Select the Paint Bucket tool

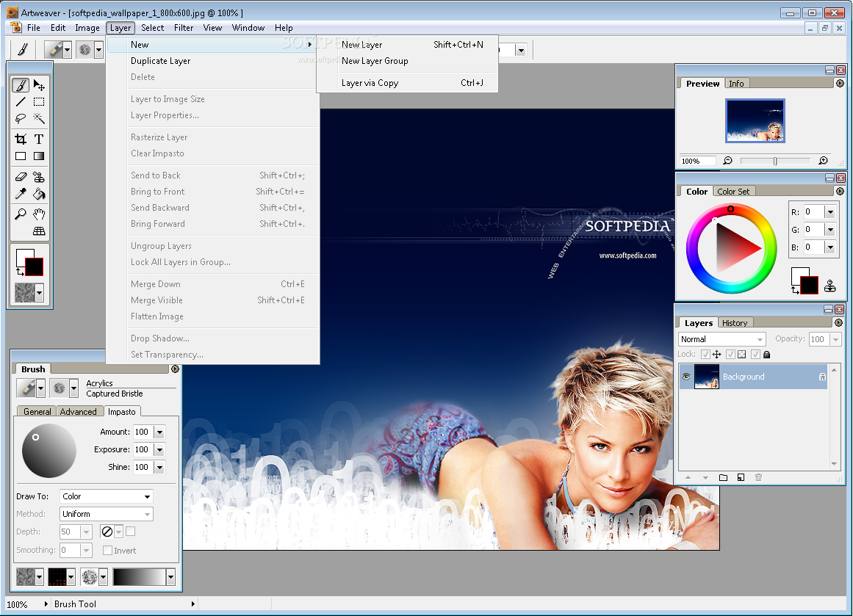click(x=39, y=194)
